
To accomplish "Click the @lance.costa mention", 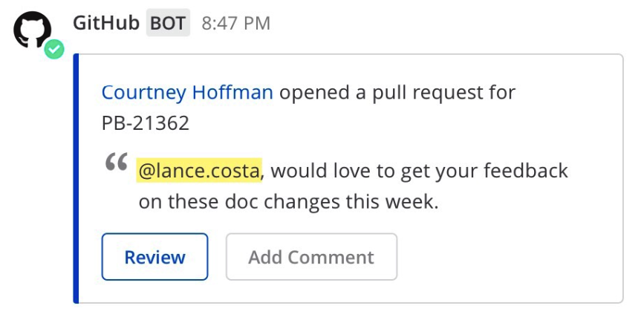I will click(x=199, y=171).
